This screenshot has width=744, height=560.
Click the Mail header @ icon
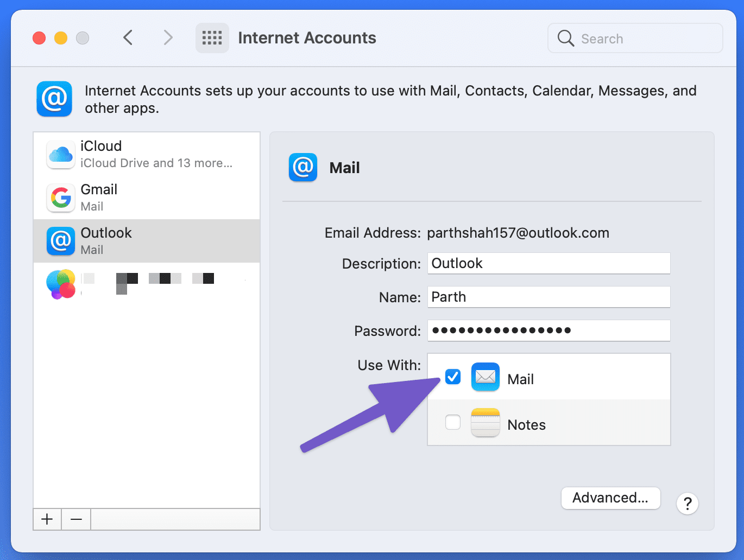tap(303, 167)
